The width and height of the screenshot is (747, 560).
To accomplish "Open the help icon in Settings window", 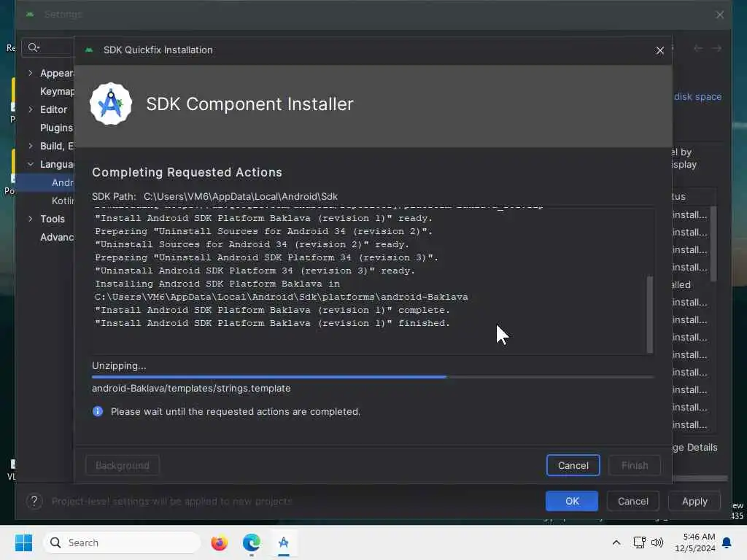I will (x=34, y=501).
